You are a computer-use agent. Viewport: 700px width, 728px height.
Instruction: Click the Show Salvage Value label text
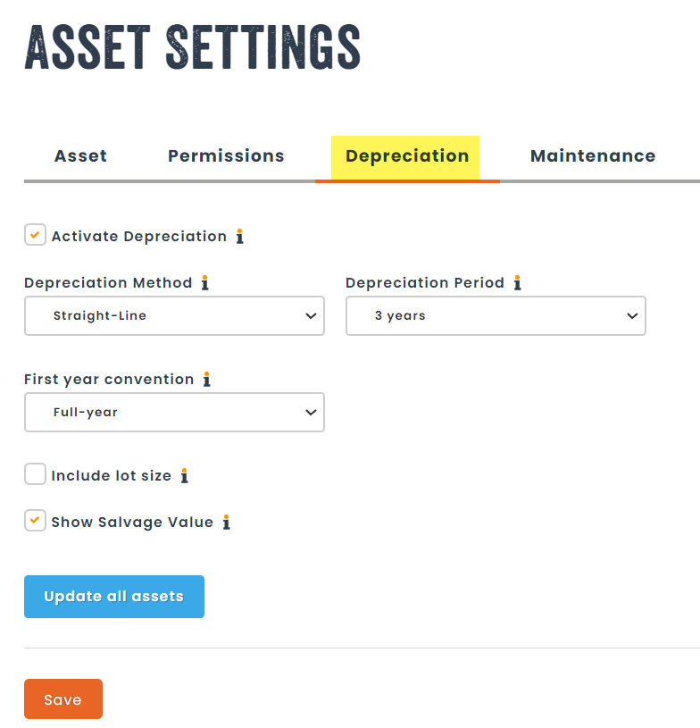(x=132, y=523)
